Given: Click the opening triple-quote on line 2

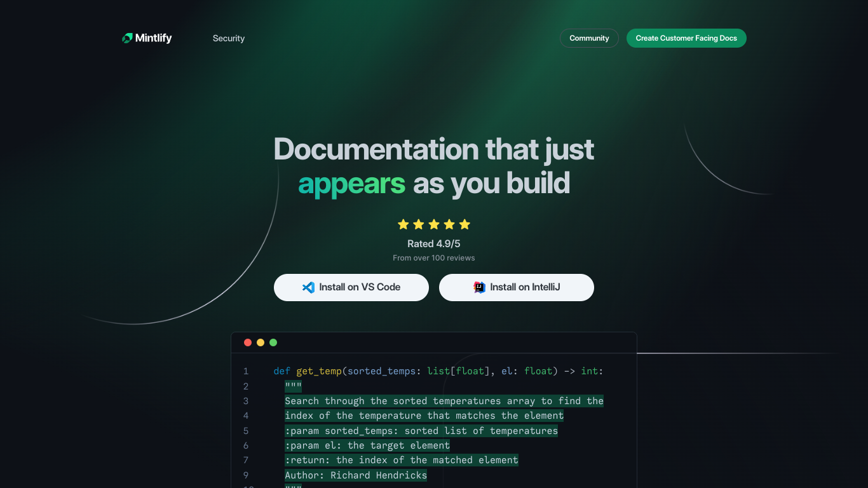Looking at the screenshot, I should coord(293,386).
